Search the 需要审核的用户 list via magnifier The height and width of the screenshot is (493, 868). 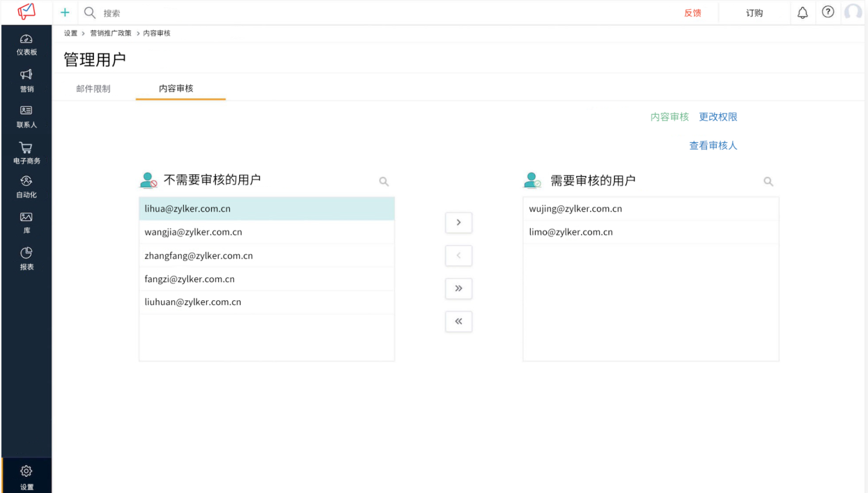tap(768, 181)
